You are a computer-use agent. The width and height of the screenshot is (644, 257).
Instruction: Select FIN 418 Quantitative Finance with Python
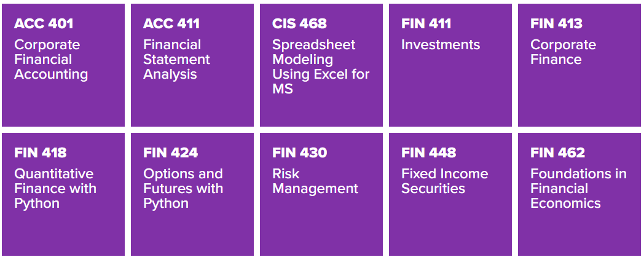click(x=63, y=194)
